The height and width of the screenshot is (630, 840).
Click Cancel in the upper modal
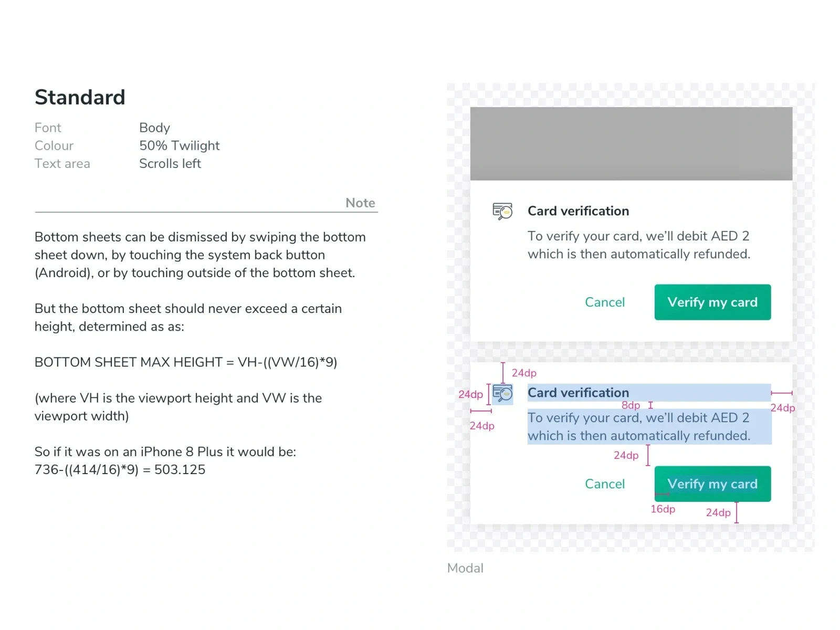(605, 302)
